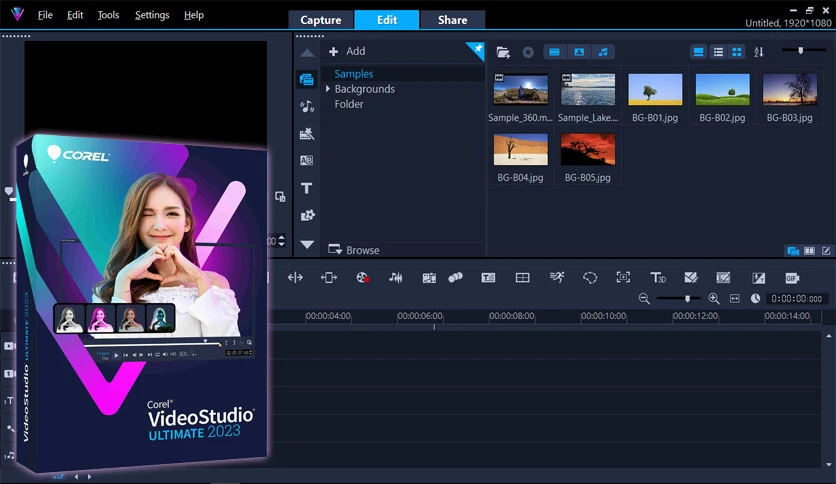Click the timeline zoom slider
The width and height of the screenshot is (836, 484).
[x=679, y=299]
